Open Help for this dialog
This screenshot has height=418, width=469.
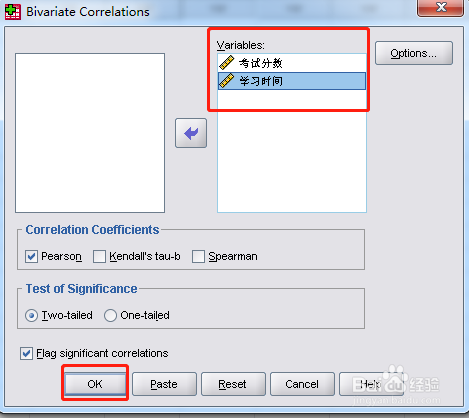(371, 384)
